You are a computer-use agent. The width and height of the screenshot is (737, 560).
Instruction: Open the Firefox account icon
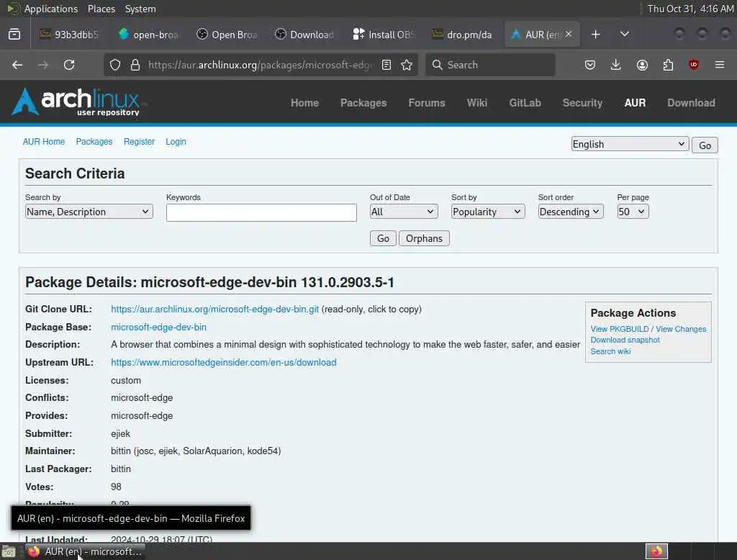(642, 65)
